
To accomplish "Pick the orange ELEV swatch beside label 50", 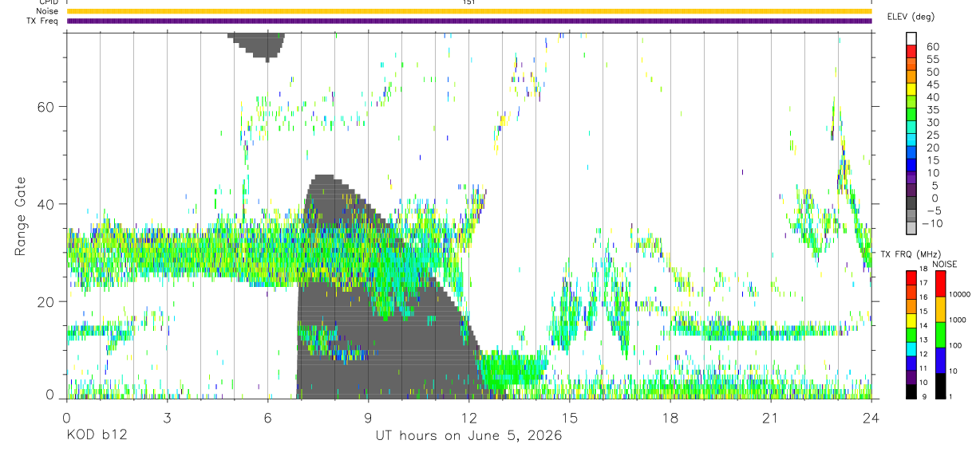I will click(911, 77).
